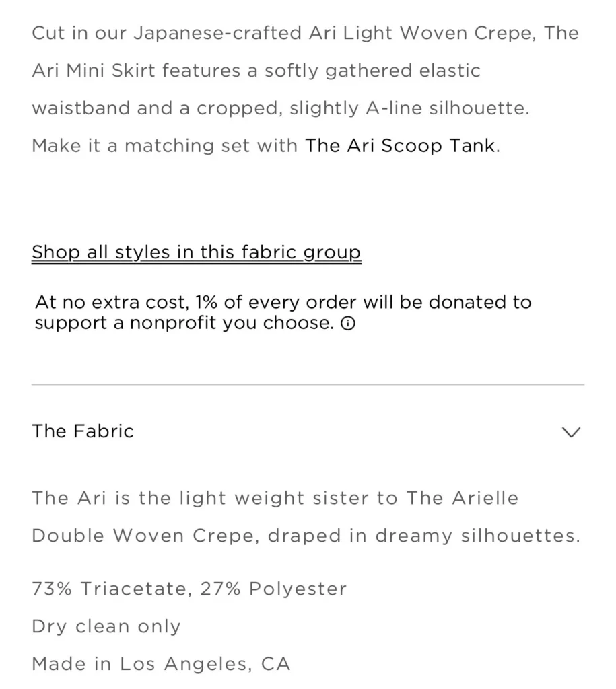
Task: Click the divider line above The Fabric
Action: (308, 384)
